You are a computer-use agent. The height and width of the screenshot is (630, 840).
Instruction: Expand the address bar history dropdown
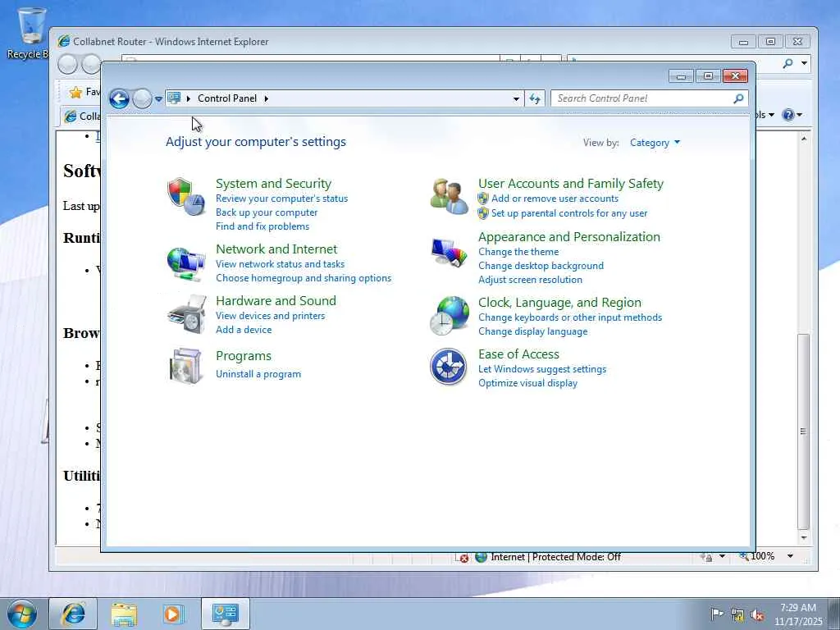click(x=516, y=98)
